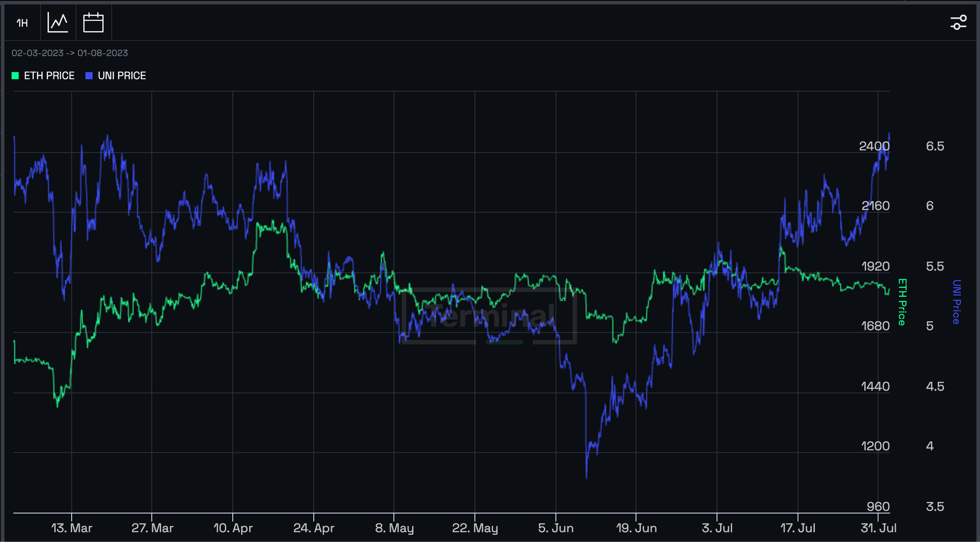980x542 pixels.
Task: Click the 3.5 UNI axis value
Action: coord(935,506)
